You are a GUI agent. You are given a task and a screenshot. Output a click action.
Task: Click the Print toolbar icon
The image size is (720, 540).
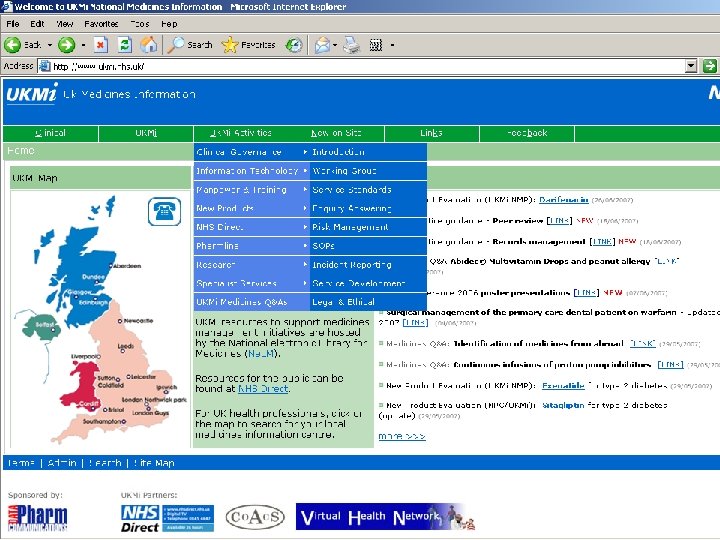pos(352,45)
